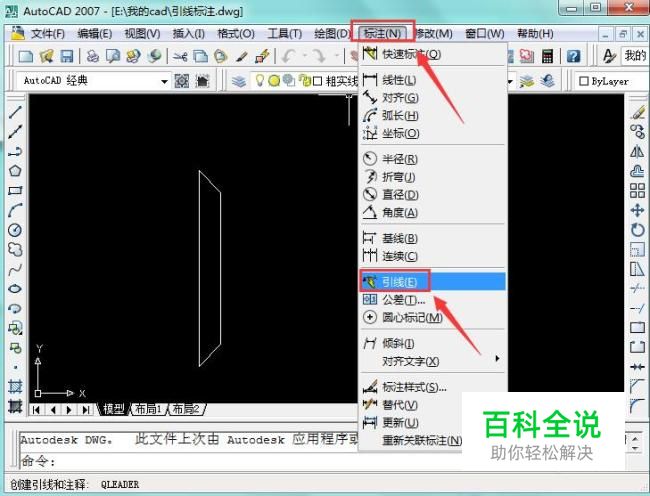Select the Polygon tool
Screen dimensions: 650x496
point(15,171)
